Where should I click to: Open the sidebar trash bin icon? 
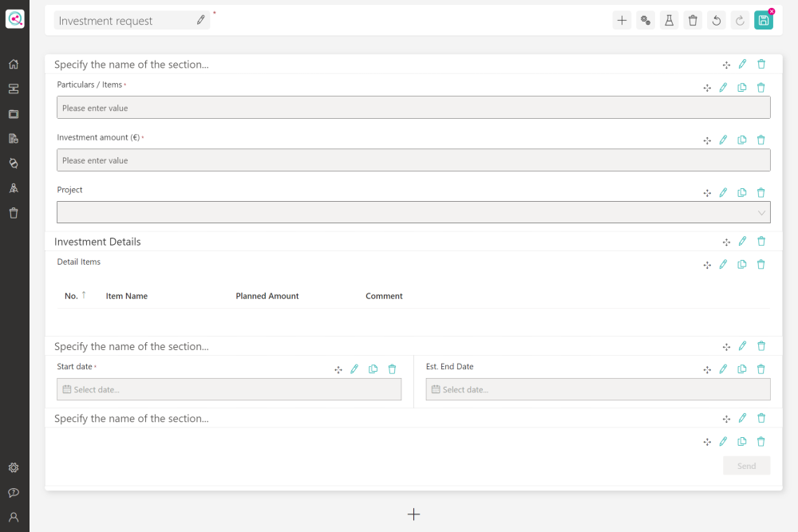click(14, 213)
